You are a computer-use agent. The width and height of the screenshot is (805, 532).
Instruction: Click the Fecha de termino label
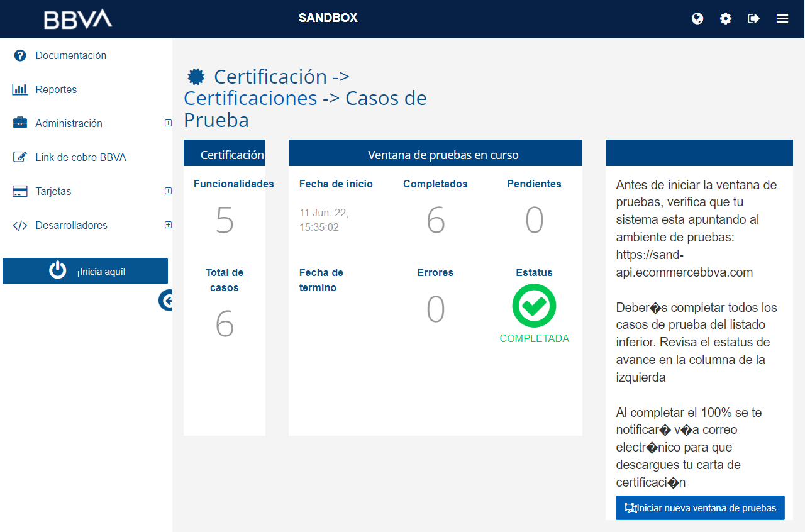(321, 280)
